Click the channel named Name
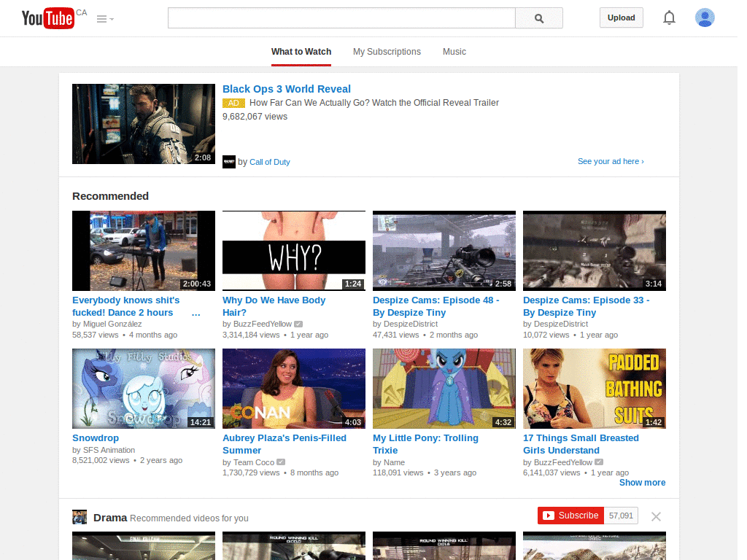 coord(394,462)
